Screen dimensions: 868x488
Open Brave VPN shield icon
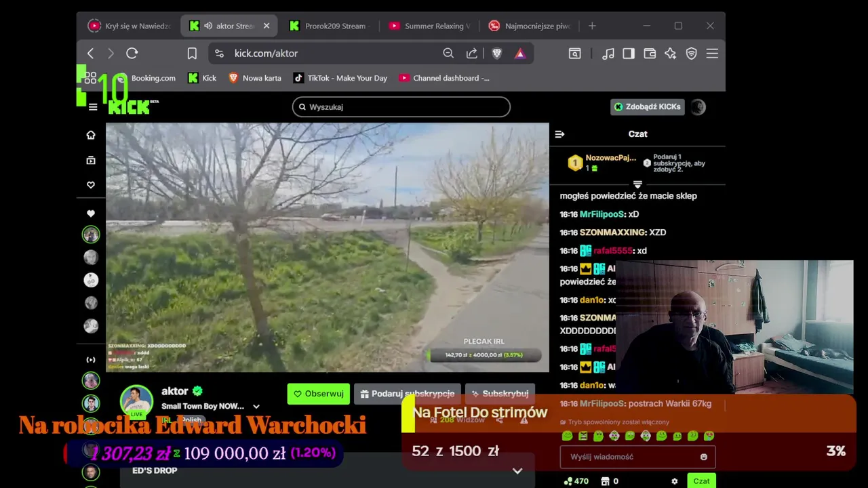[x=692, y=53]
